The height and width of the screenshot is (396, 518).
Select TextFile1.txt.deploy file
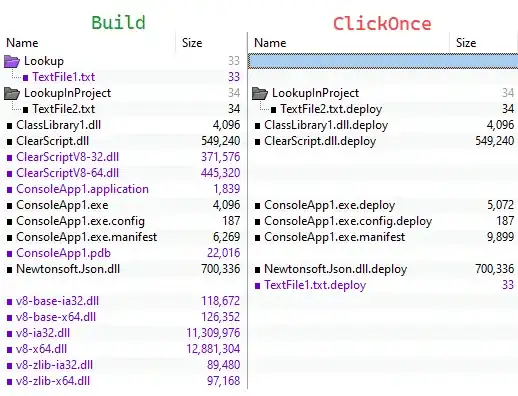click(315, 285)
